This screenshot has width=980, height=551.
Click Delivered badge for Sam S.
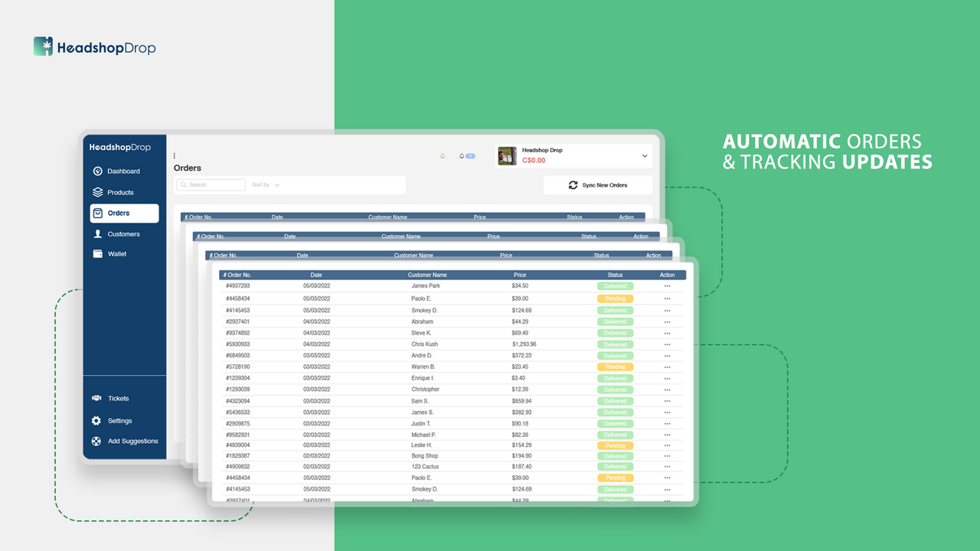(x=616, y=401)
